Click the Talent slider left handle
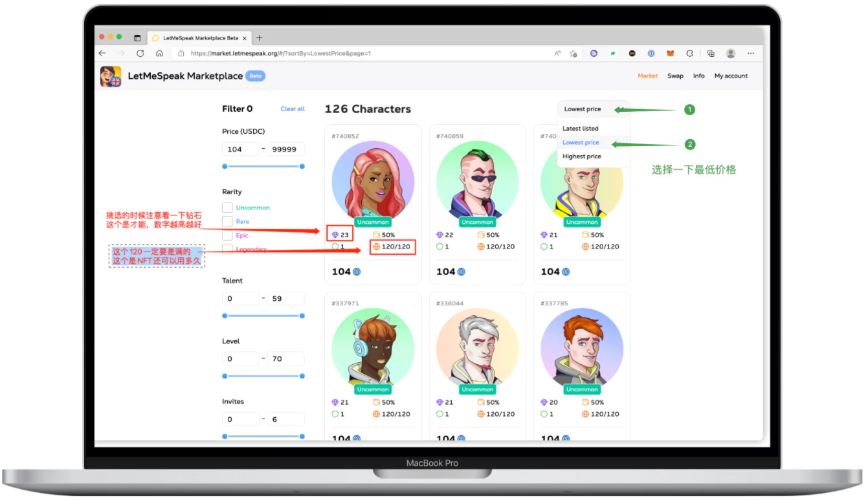 pos(225,316)
